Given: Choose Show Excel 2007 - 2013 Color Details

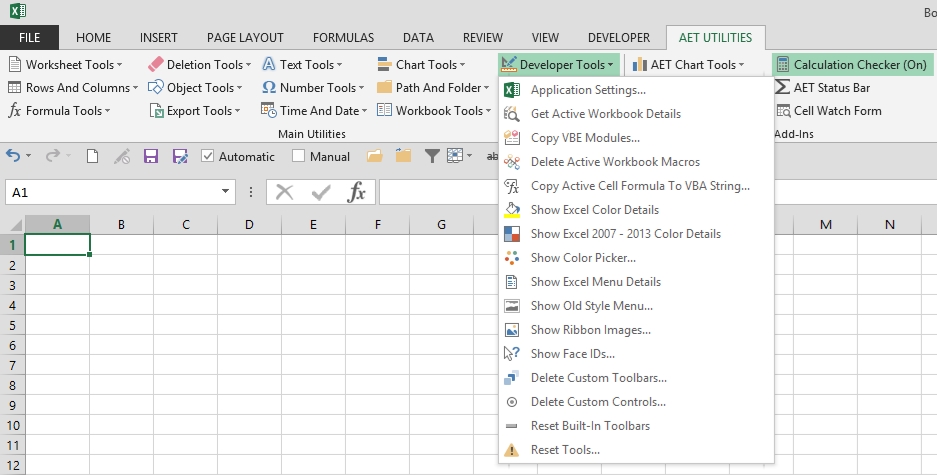Looking at the screenshot, I should coord(636,234).
